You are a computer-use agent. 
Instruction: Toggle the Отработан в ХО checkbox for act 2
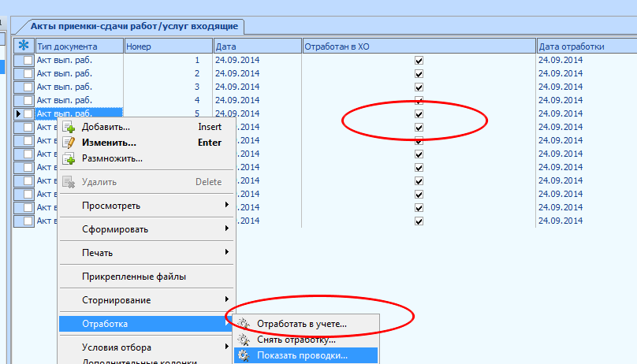[419, 73]
